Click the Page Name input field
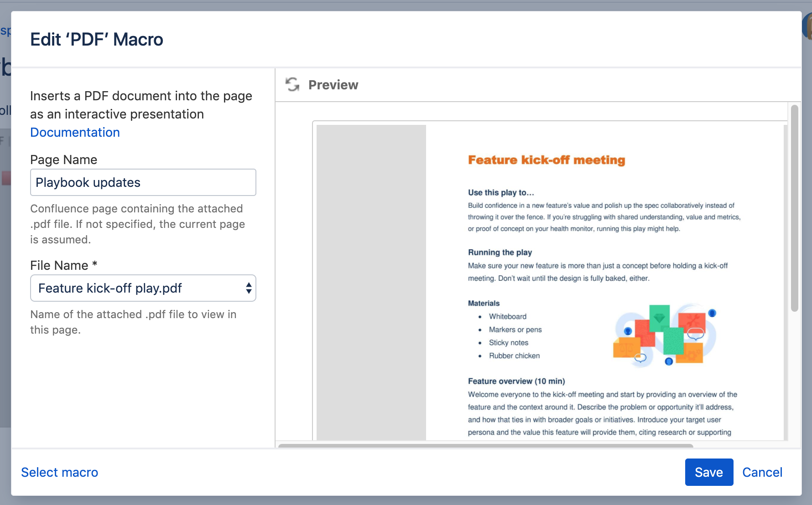 pyautogui.click(x=143, y=182)
